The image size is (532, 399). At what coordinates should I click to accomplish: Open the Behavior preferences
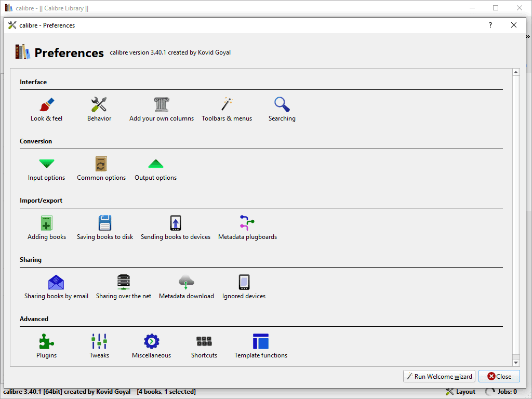pos(99,109)
